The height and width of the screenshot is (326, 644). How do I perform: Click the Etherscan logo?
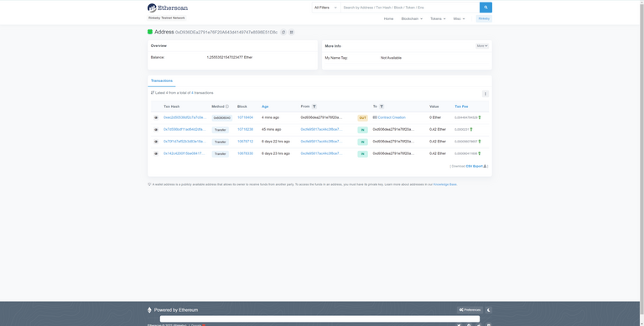click(168, 8)
